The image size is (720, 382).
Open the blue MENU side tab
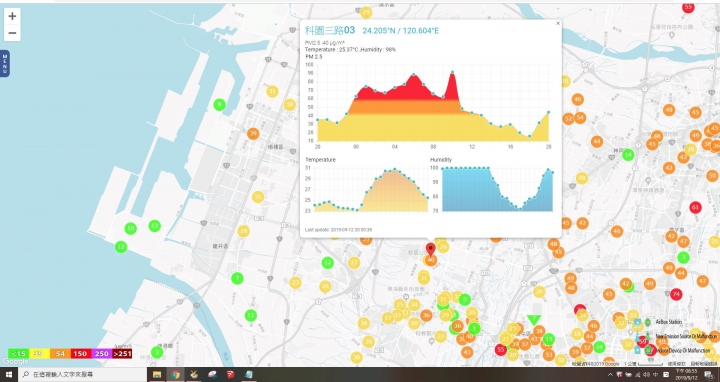point(5,63)
